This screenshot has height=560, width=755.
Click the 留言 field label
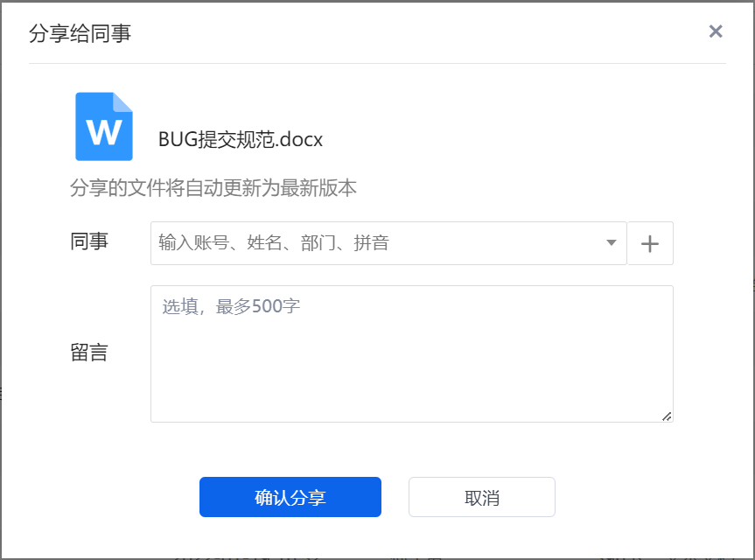89,353
